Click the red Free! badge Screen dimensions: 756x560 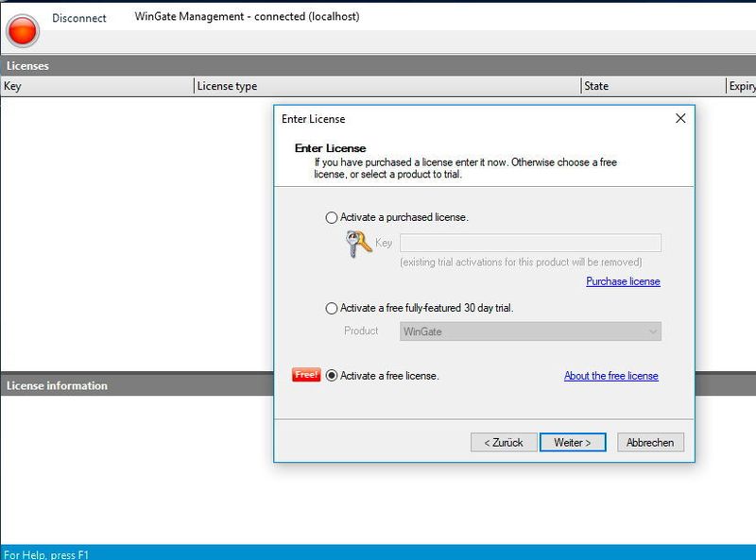[x=305, y=375]
